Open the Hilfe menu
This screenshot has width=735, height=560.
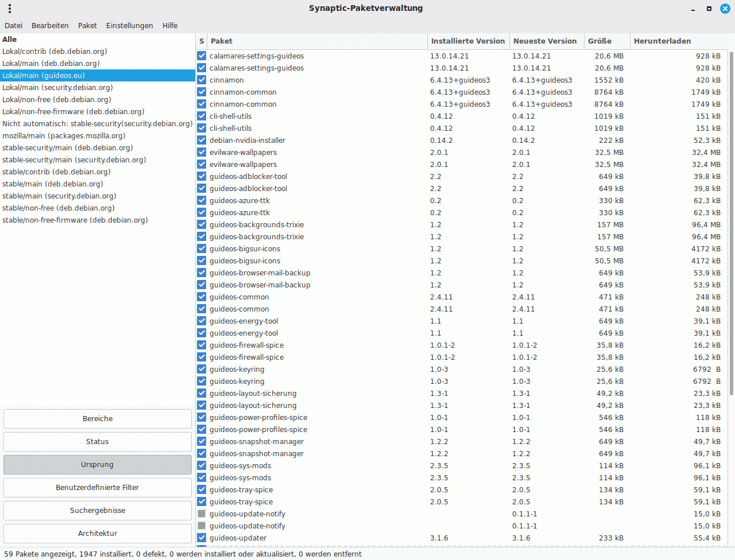coord(170,25)
